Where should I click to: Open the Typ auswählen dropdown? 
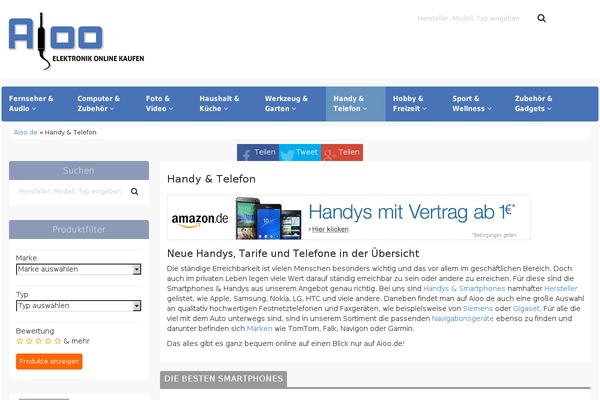pos(78,306)
